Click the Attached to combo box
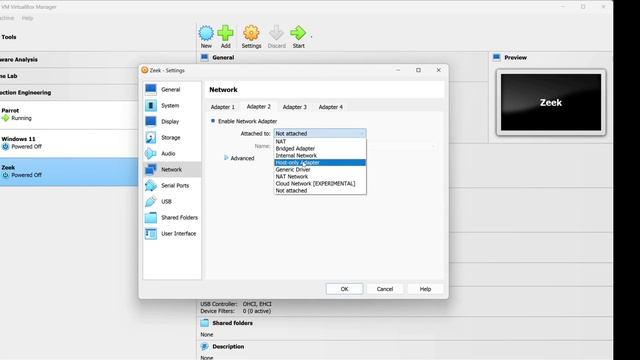 click(x=320, y=133)
